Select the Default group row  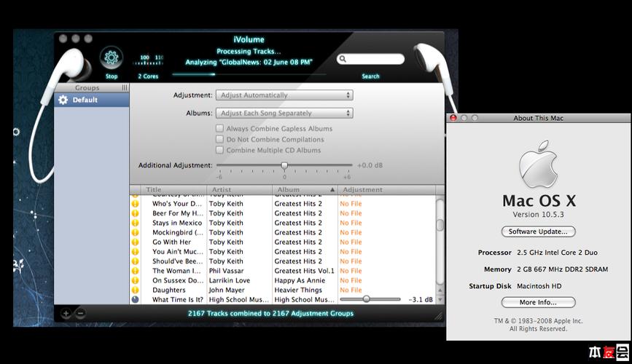[92, 100]
